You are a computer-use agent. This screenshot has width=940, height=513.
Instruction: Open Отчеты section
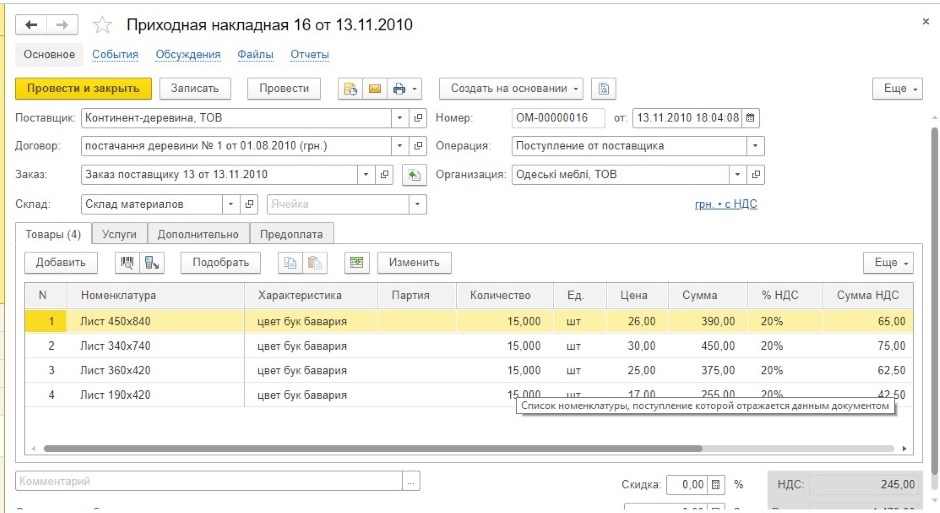pyautogui.click(x=310, y=55)
